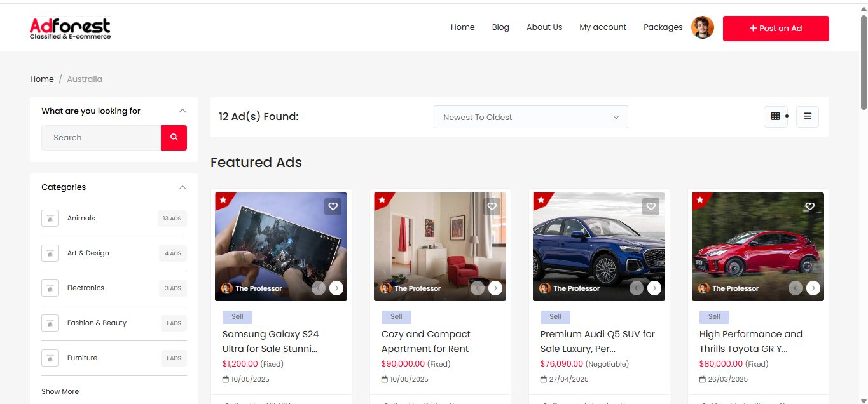The height and width of the screenshot is (404, 868).
Task: Open the Blog menu item
Action: (500, 27)
